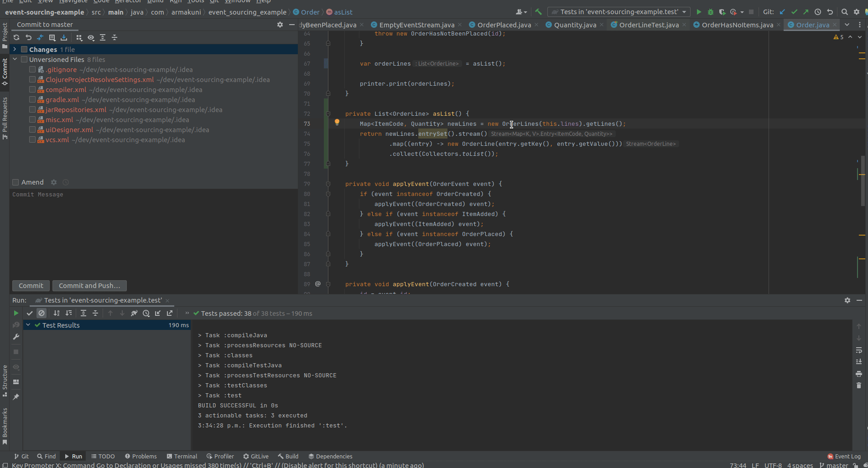The height and width of the screenshot is (468, 868).
Task: Open test history clock in Run toolbar
Action: (x=146, y=313)
